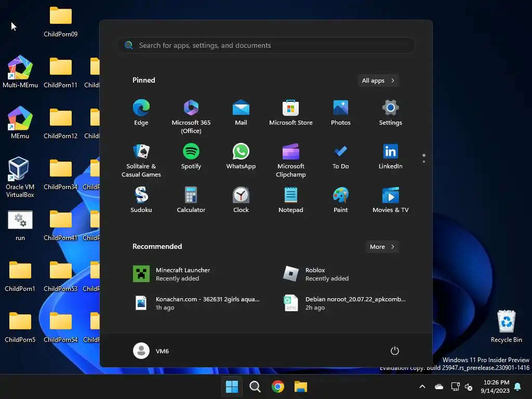Open the Spotify pinned app
532x399 pixels.
coord(191,156)
